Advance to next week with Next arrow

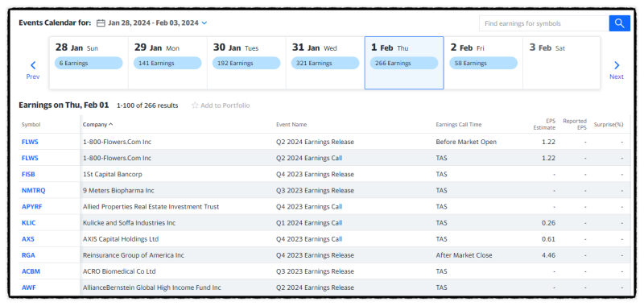tap(616, 70)
